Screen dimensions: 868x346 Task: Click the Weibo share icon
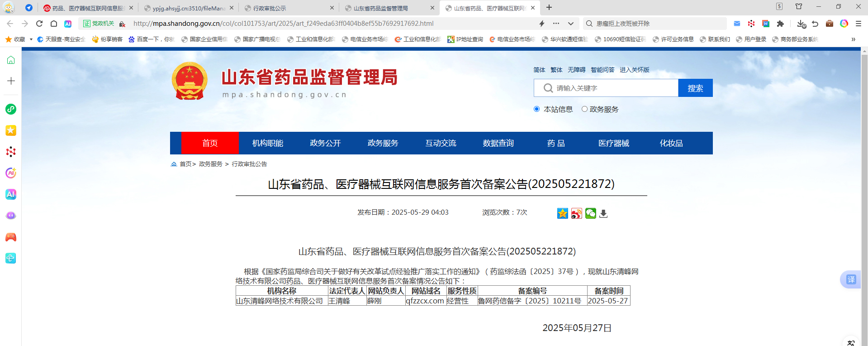[x=576, y=213]
